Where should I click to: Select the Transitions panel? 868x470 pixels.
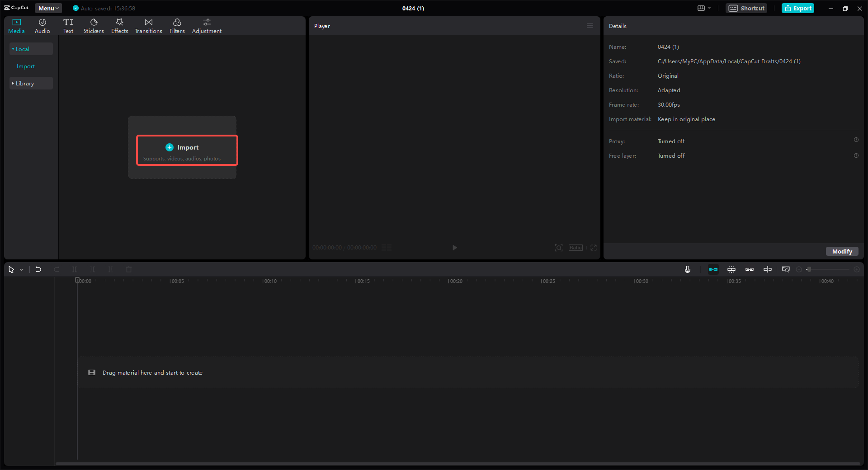coord(148,25)
